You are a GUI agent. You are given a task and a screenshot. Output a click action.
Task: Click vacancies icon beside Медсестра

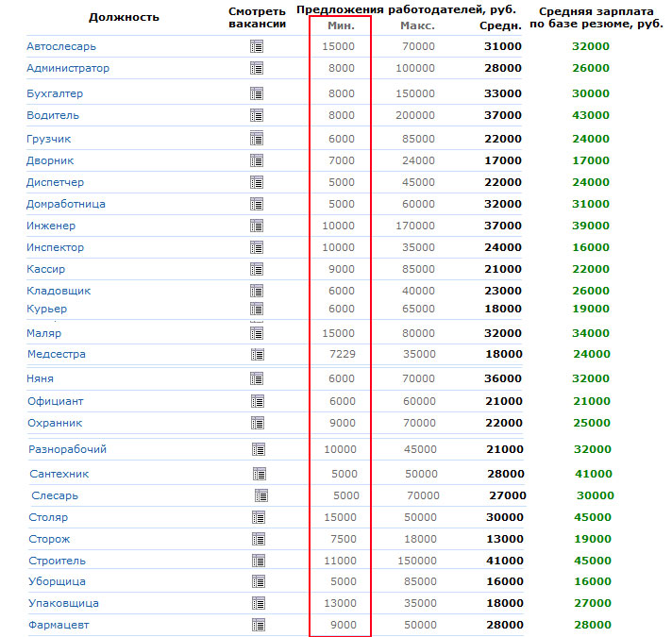point(257,355)
